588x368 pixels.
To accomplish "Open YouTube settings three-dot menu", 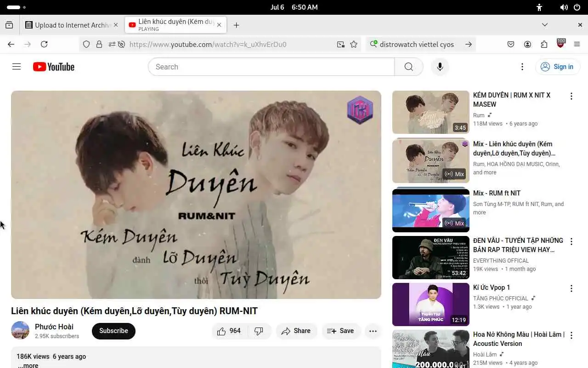I will coord(522,67).
